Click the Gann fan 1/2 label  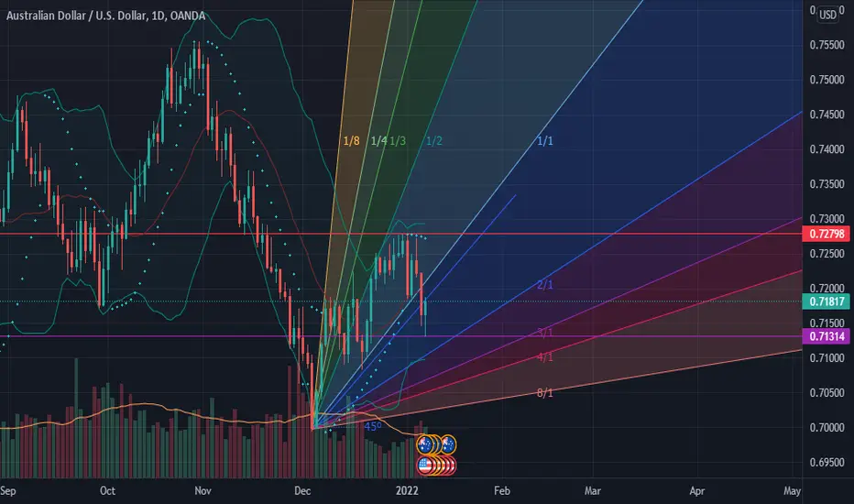click(x=434, y=141)
